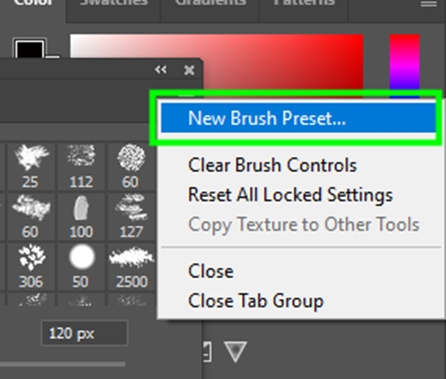This screenshot has width=446, height=379.
Task: Select Close Tab Group entry
Action: pos(256,301)
